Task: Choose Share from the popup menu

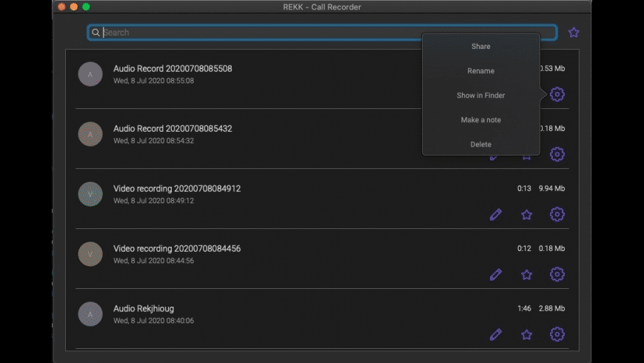Action: click(480, 47)
